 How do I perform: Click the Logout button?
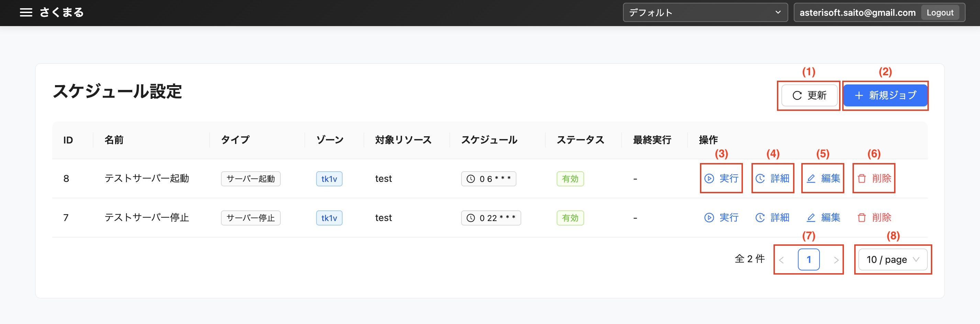coord(940,13)
